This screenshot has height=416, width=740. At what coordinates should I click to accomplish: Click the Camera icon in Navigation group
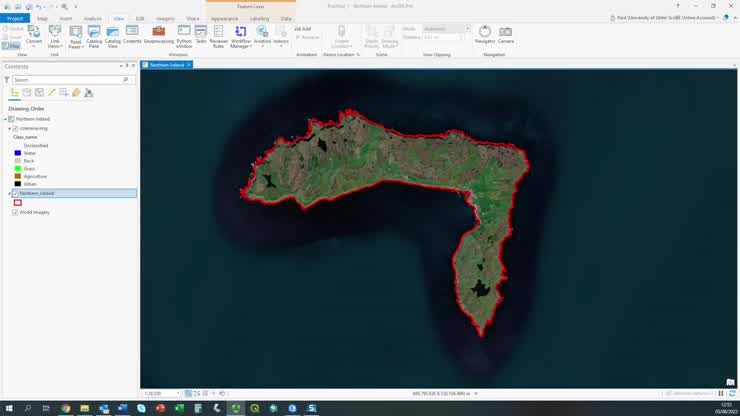click(506, 35)
